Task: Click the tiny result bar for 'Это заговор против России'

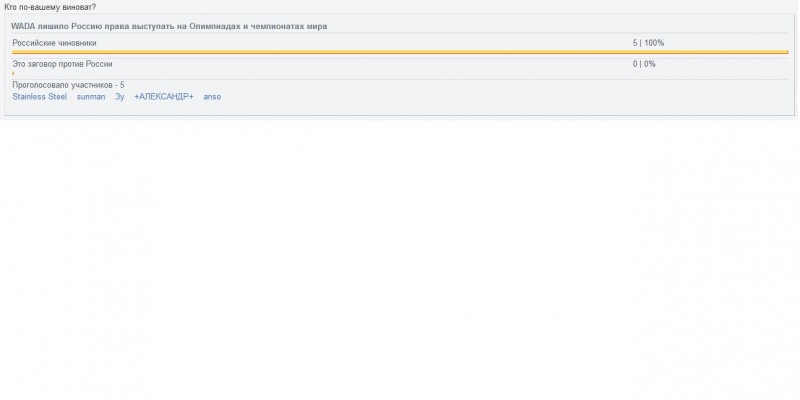Action: pos(13,73)
